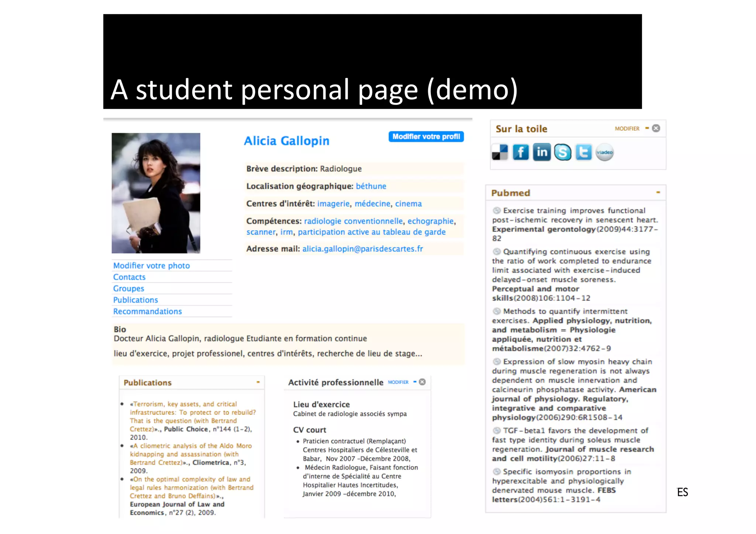Screen dimensions: 756x534
Task: Open the Delicious icon in Sur la toile
Action: pos(500,152)
